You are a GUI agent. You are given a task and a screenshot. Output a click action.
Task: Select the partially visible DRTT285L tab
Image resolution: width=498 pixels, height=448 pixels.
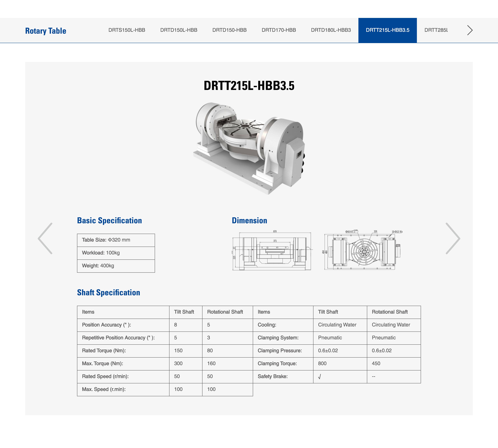click(436, 30)
